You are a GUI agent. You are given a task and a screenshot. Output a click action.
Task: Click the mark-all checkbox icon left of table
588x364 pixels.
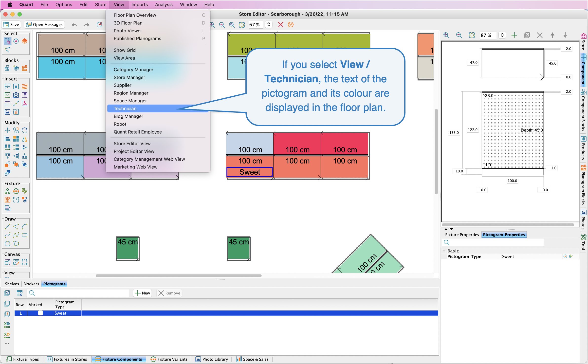(x=7, y=293)
